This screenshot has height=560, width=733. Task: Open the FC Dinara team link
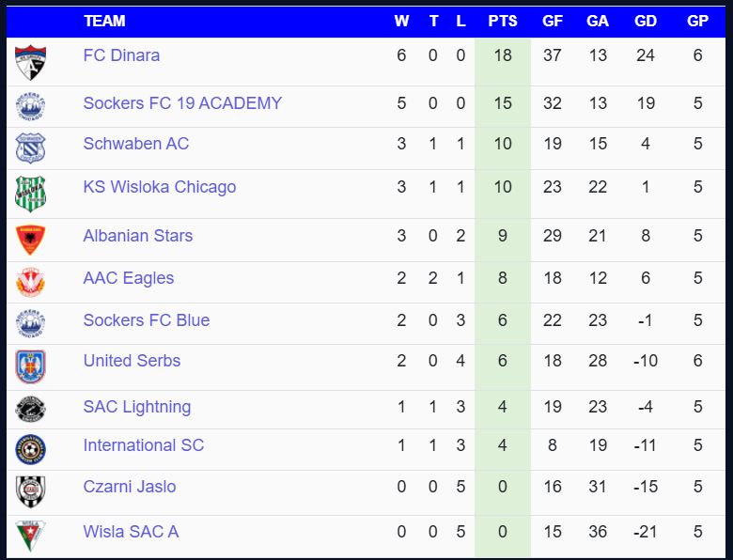121,55
